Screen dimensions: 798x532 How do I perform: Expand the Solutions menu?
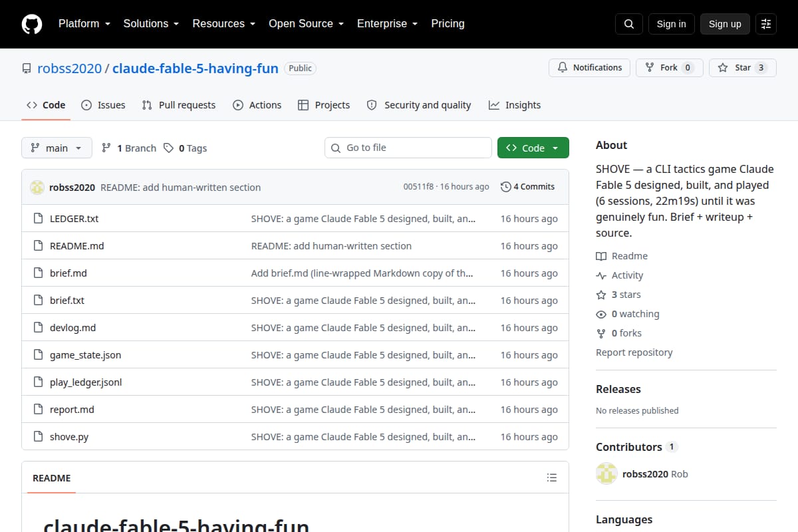coord(151,23)
